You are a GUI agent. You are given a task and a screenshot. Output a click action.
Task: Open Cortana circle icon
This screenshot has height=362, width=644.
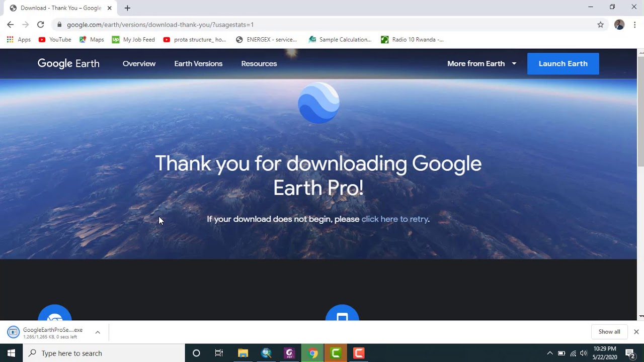pyautogui.click(x=196, y=353)
